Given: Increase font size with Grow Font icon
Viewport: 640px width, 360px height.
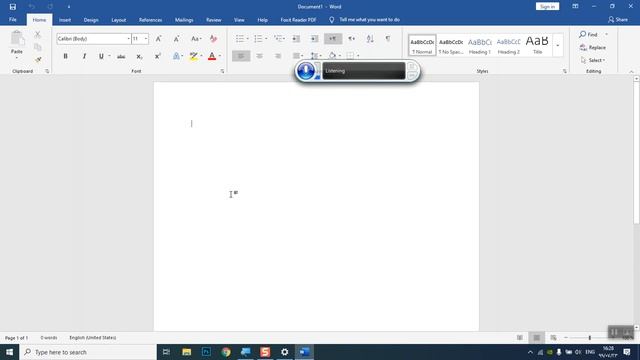Looking at the screenshot, I should 158,39.
